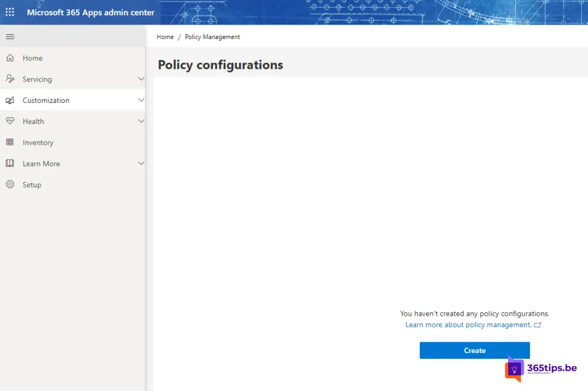This screenshot has height=391, width=588.
Task: Open Setup in the sidebar
Action: click(x=72, y=184)
